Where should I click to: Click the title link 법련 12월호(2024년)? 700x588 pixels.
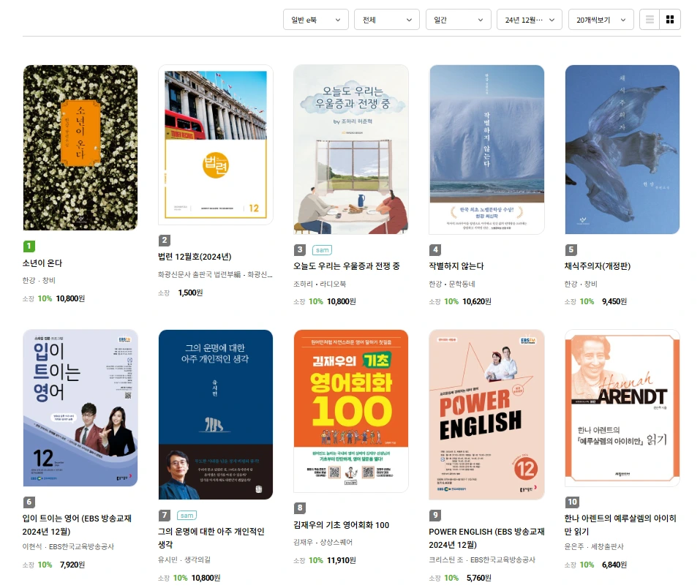(x=195, y=257)
